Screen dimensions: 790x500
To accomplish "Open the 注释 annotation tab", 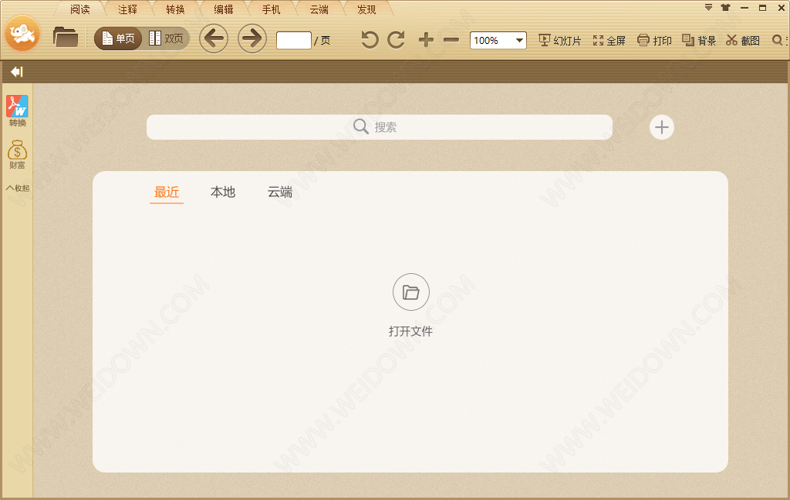I will point(127,9).
